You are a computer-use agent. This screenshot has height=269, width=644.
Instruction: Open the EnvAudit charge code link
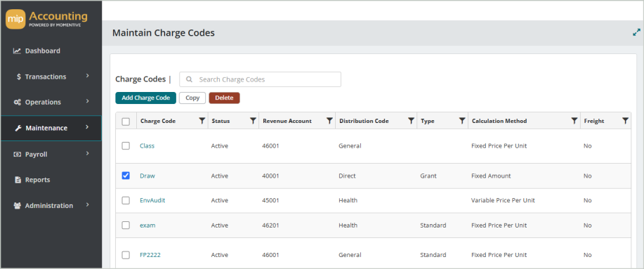click(x=152, y=200)
